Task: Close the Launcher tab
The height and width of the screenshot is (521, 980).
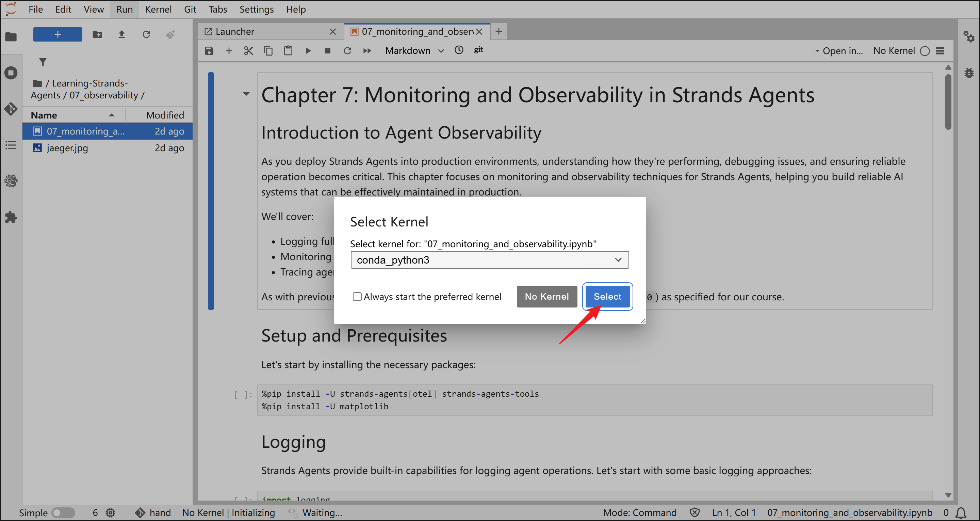Action: [x=332, y=32]
